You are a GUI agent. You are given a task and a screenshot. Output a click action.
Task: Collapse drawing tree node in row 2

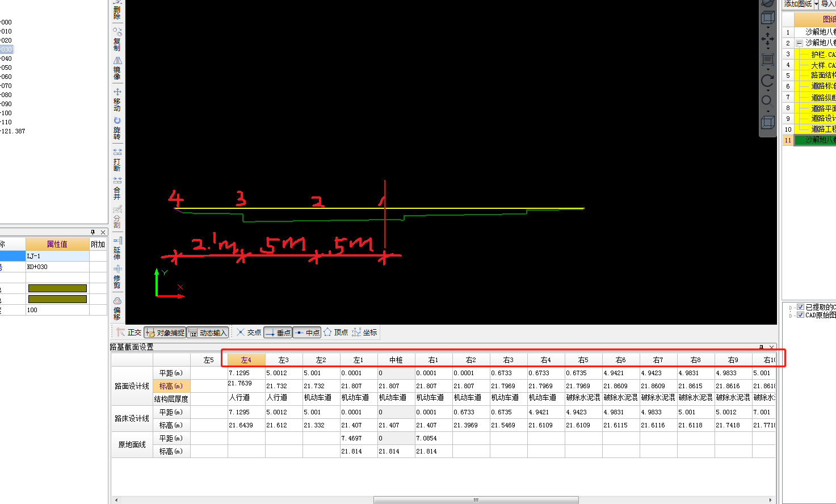click(x=799, y=43)
